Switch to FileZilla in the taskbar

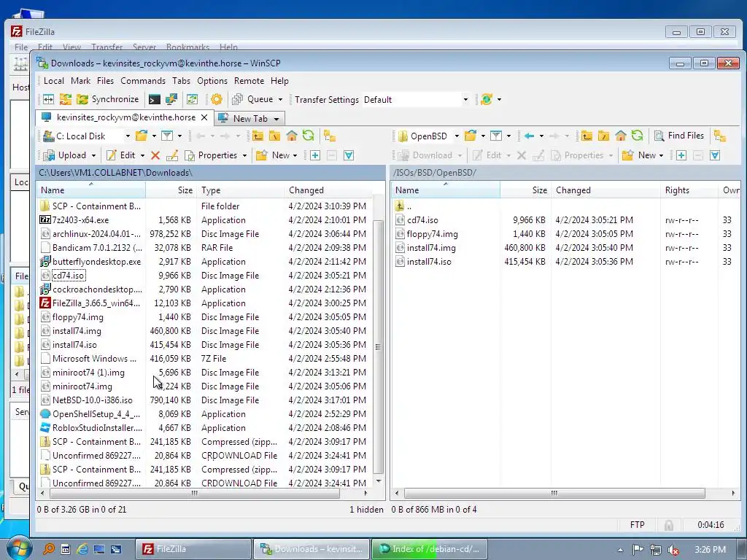tap(193, 549)
